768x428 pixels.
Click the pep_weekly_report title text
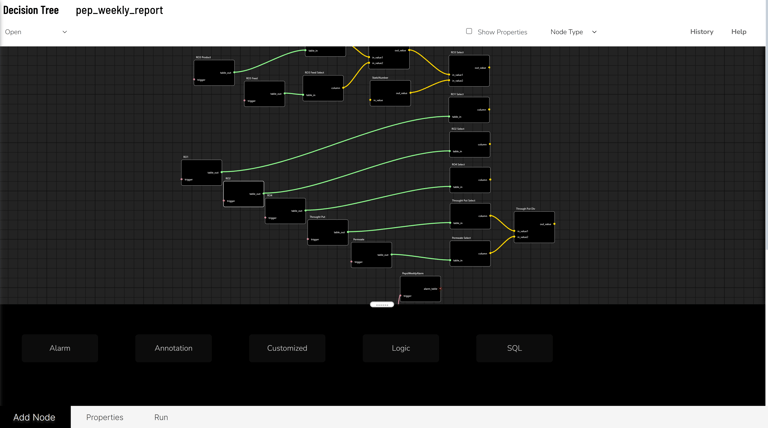pyautogui.click(x=119, y=10)
